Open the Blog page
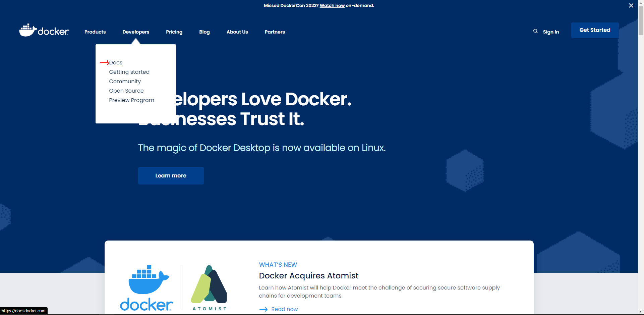Image resolution: width=644 pixels, height=315 pixels. 204,32
